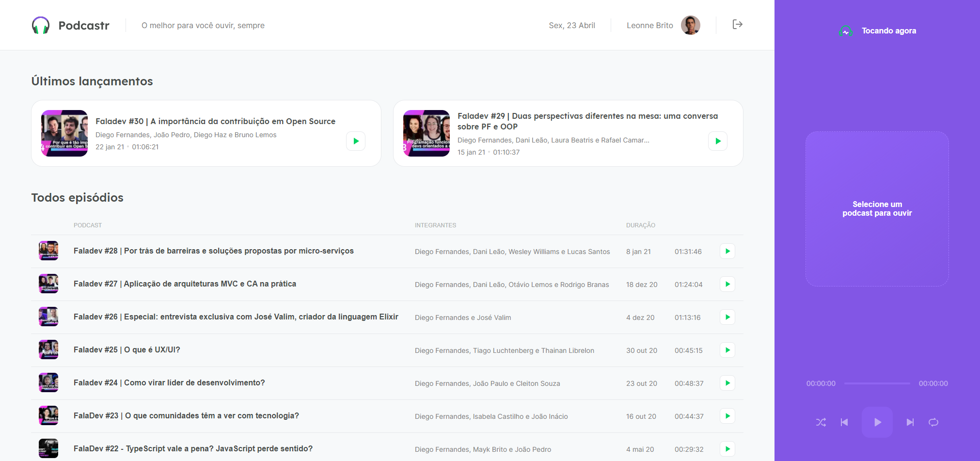Play Faladev #25 UX/UI episode

(x=727, y=350)
